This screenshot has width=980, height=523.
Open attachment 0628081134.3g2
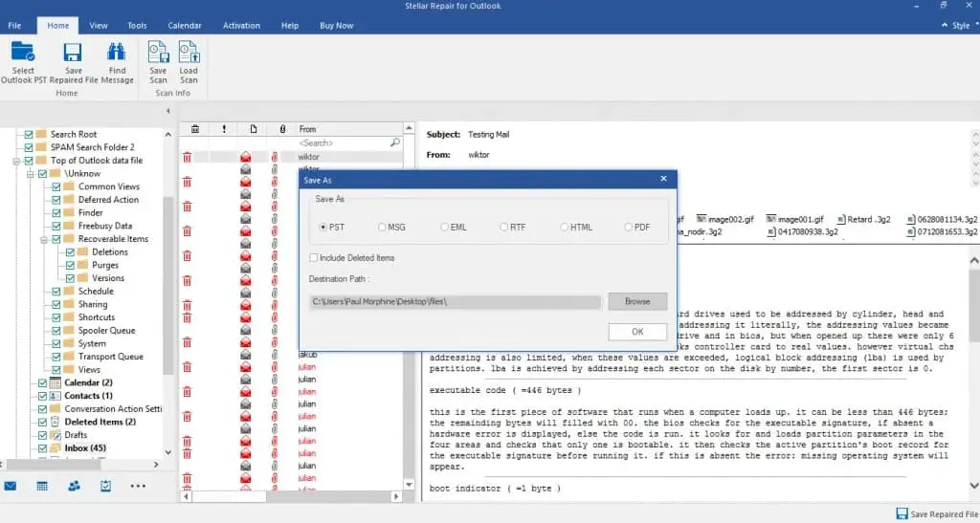[942, 219]
